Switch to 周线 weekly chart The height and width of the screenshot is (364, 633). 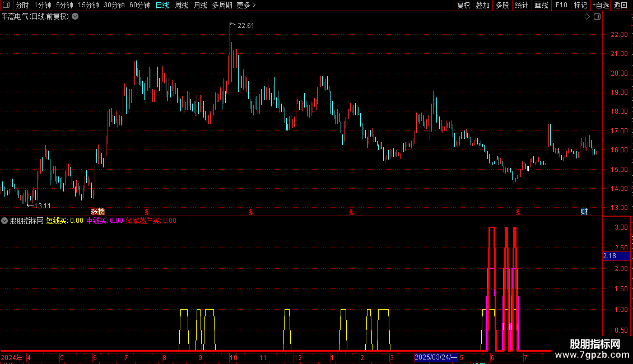[181, 5]
